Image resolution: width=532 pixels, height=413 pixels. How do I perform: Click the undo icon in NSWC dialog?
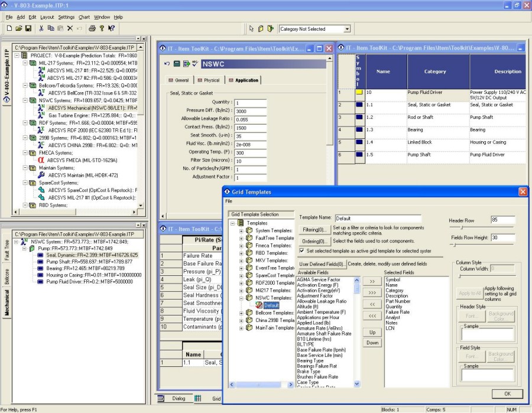point(167,64)
